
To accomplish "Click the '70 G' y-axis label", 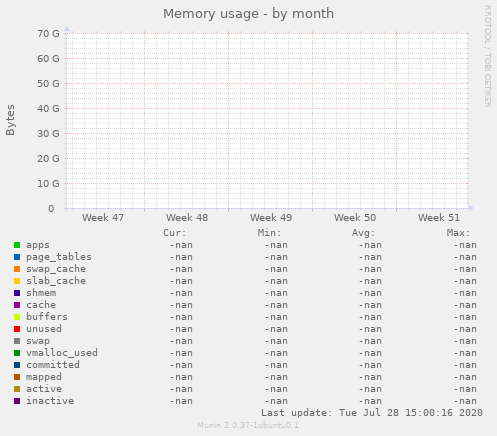I will tap(48, 34).
